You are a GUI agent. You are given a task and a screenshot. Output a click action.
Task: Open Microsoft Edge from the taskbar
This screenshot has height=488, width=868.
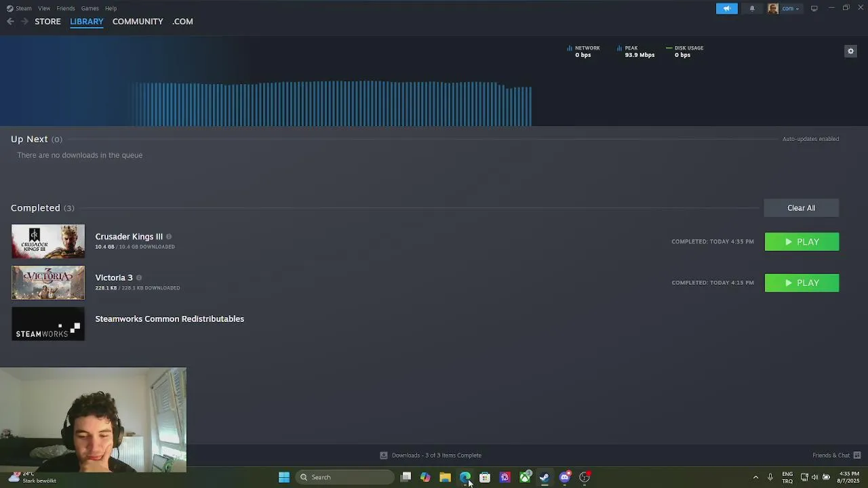465,477
